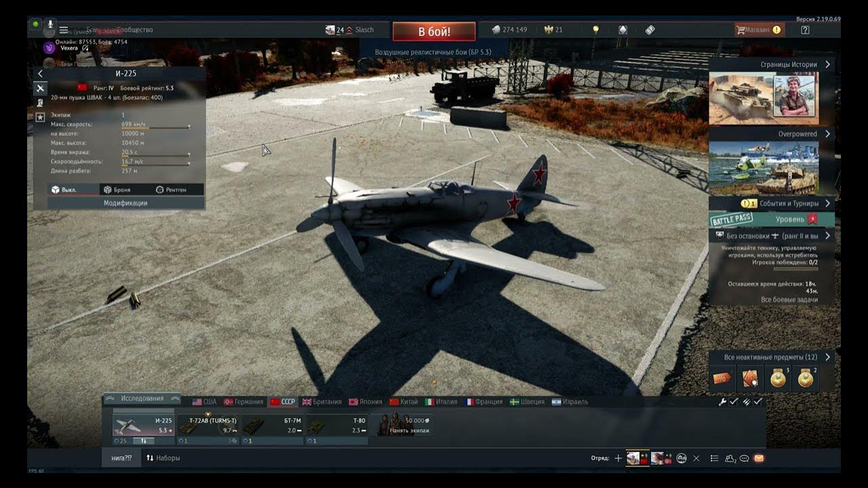Click the diamond warbonds icon in top bar
The image size is (868, 488).
click(623, 30)
